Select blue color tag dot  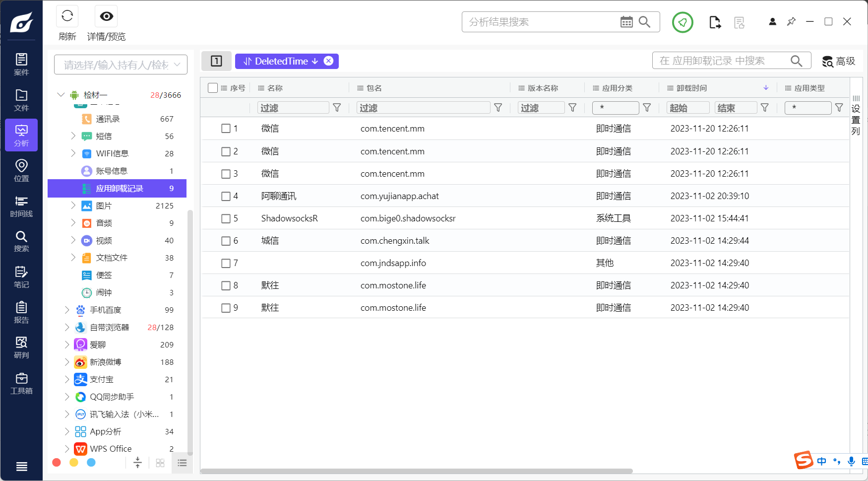(91, 463)
